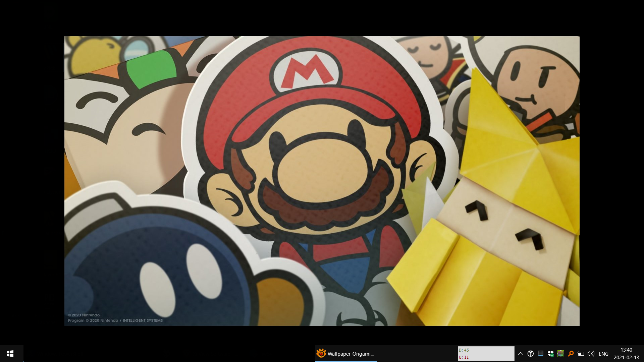Open the KeePassXC key tray icon
Image resolution: width=644 pixels, height=362 pixels.
click(531, 354)
